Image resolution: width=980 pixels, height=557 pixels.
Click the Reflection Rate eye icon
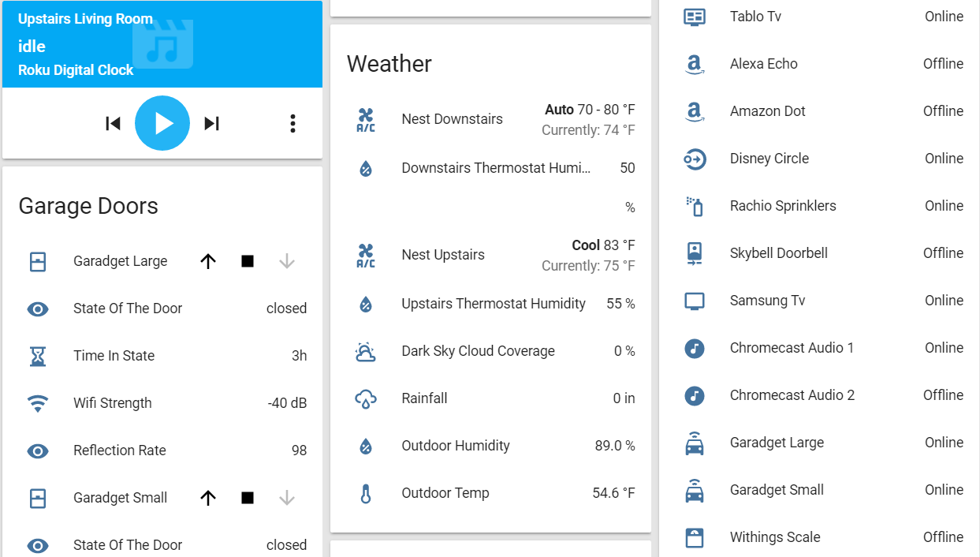[x=38, y=450]
